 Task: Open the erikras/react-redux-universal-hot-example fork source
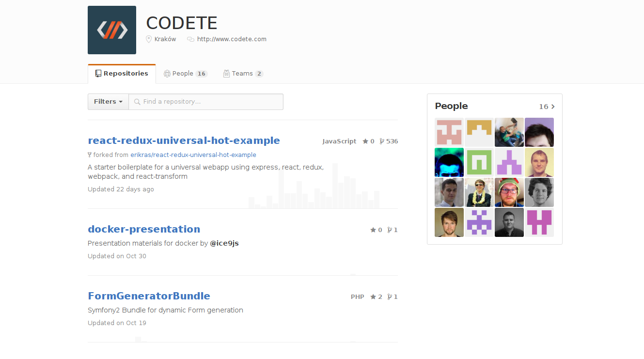[193, 155]
